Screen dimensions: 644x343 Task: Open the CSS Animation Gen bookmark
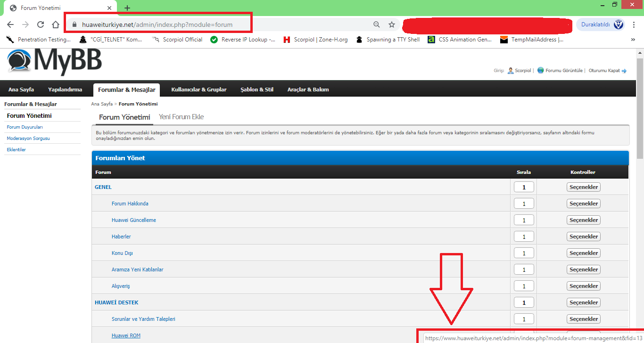(x=460, y=40)
